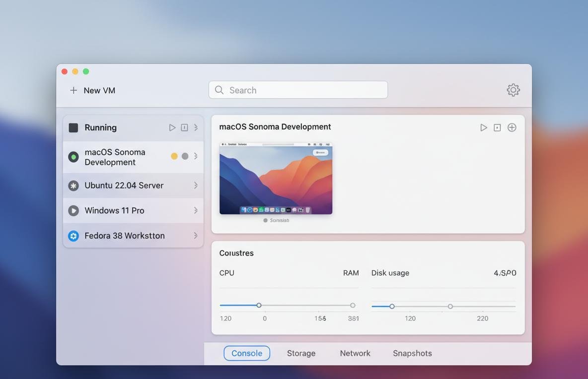The width and height of the screenshot is (588, 379).
Task: Start VM with detail panel play icon
Action: (x=484, y=127)
